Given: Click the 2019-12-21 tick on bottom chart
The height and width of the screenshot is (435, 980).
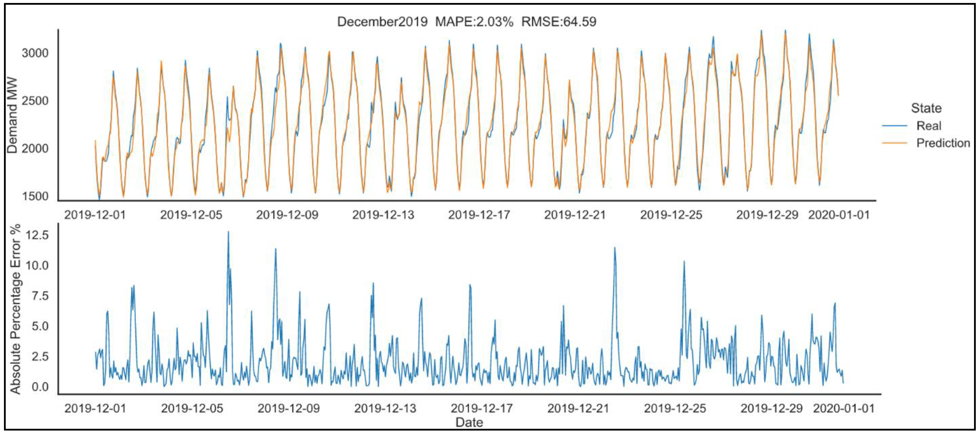Looking at the screenshot, I should [x=578, y=408].
